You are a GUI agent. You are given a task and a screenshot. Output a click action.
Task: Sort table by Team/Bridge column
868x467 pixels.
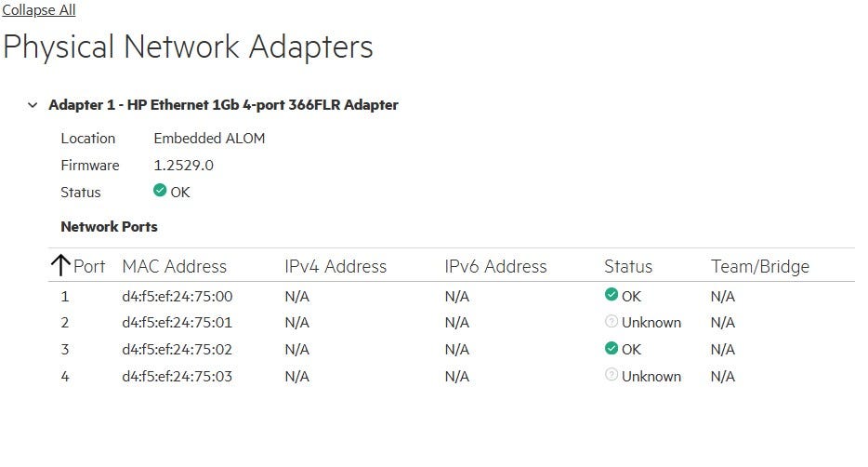point(760,266)
